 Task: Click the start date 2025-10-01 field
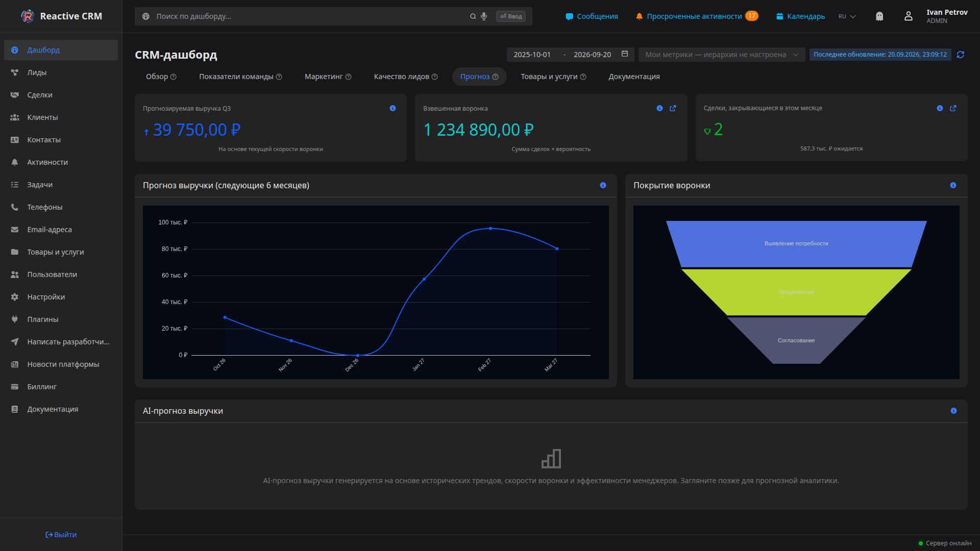click(x=532, y=55)
